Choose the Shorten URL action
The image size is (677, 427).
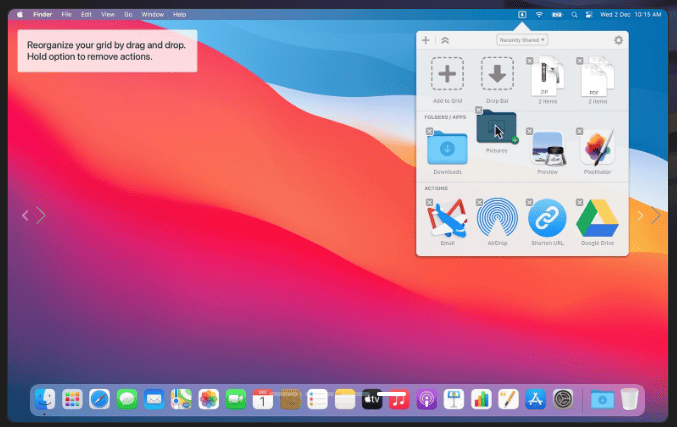point(547,218)
